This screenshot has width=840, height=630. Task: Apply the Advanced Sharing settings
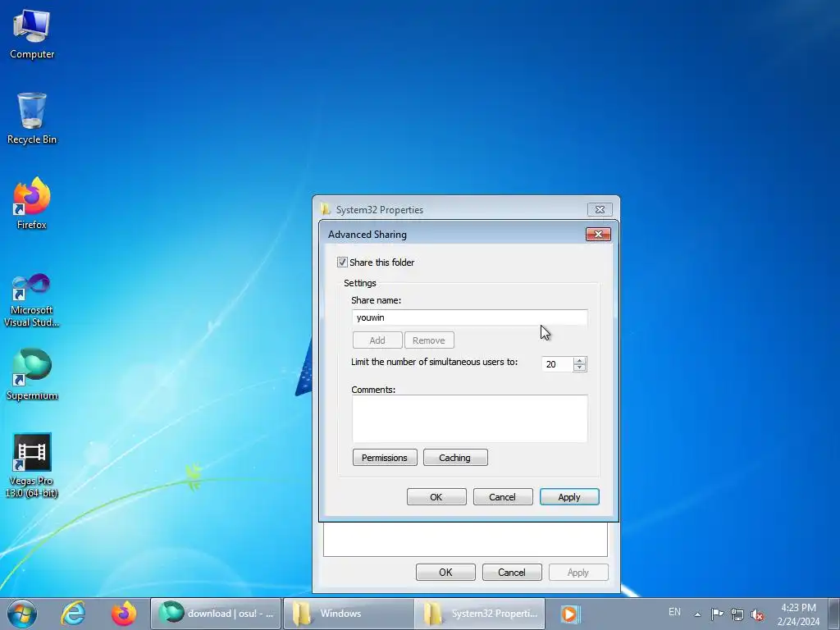point(569,497)
